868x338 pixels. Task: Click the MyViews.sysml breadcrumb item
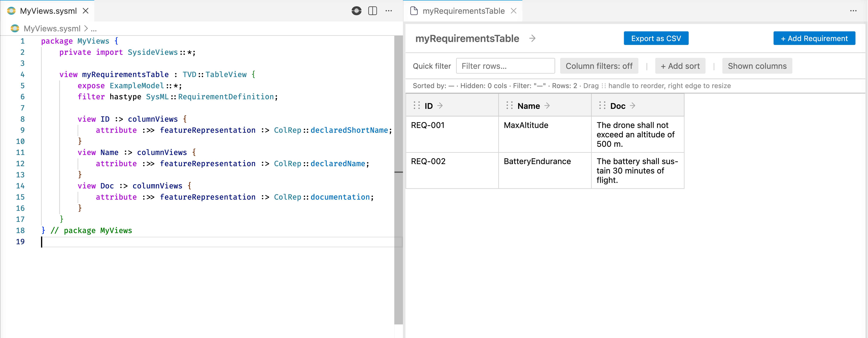pos(52,29)
